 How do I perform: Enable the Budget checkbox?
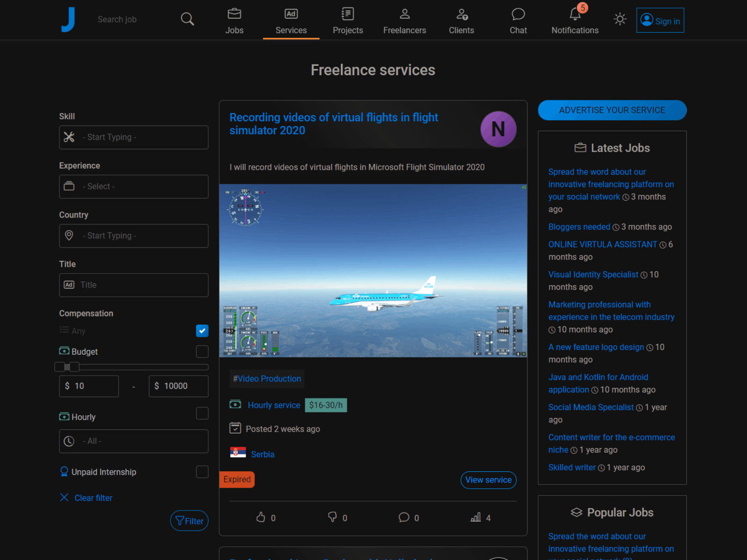(202, 351)
